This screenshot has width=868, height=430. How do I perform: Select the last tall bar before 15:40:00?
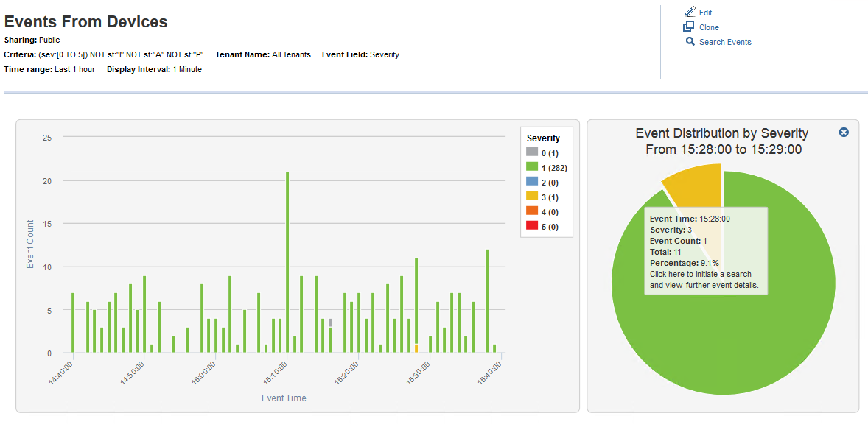tap(487, 302)
